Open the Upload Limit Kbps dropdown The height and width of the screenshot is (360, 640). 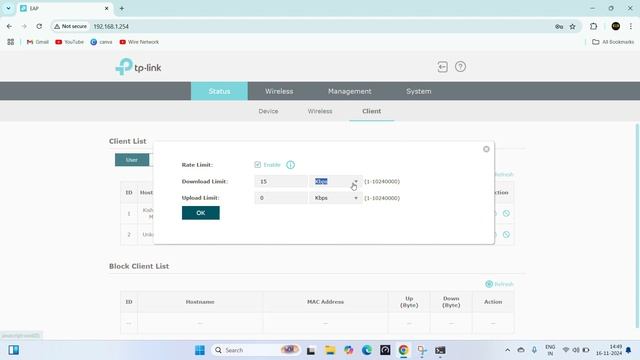(x=336, y=198)
